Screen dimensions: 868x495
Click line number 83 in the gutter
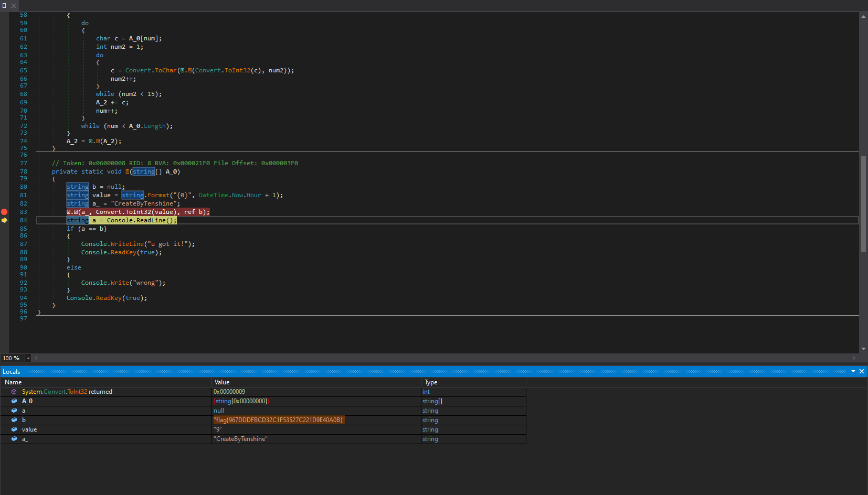[x=24, y=212]
